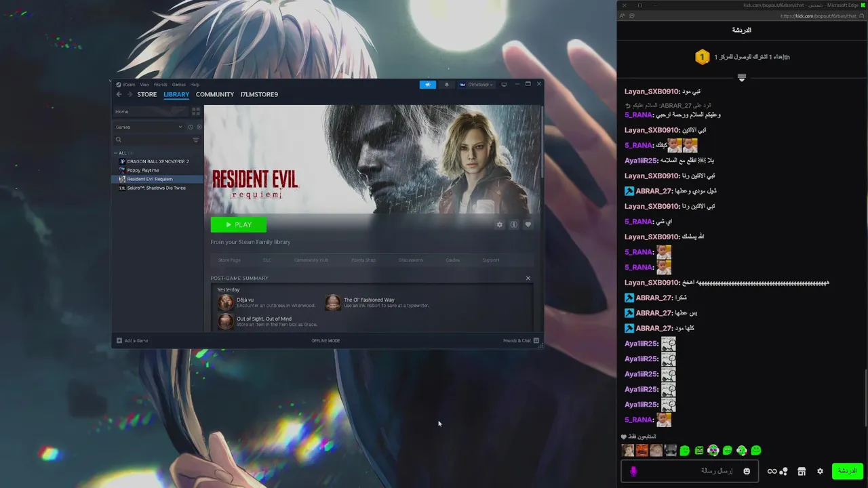Open the emoji picker in Kick chat input
The width and height of the screenshot is (868, 488).
click(747, 471)
